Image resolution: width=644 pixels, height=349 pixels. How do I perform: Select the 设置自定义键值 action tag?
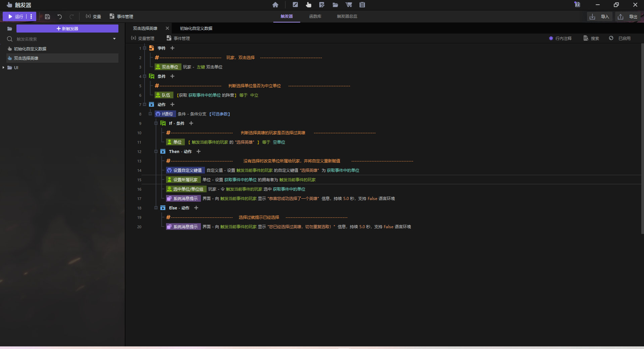pos(185,170)
